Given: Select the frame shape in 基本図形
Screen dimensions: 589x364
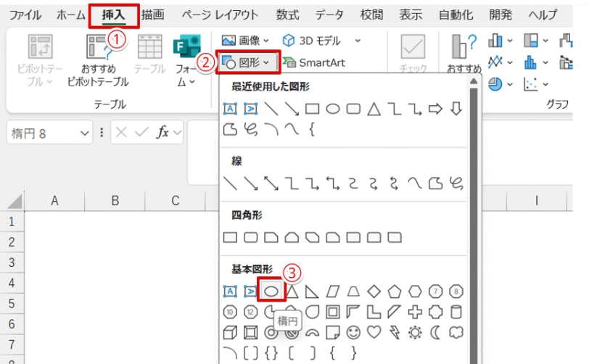Looking at the screenshot, I should tap(333, 312).
